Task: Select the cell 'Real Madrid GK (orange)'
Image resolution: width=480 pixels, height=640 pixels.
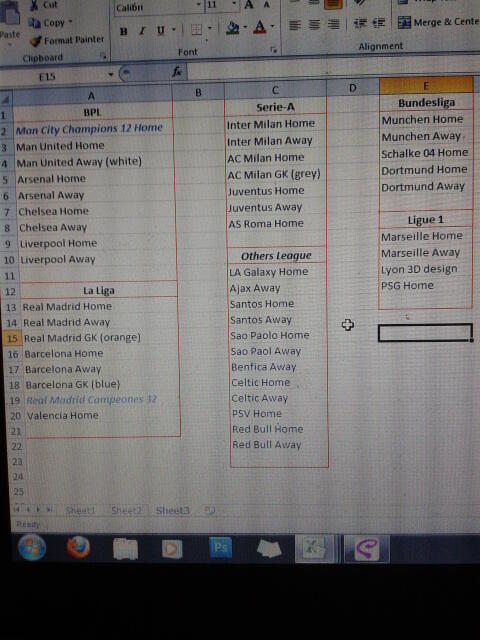Action: (100, 338)
